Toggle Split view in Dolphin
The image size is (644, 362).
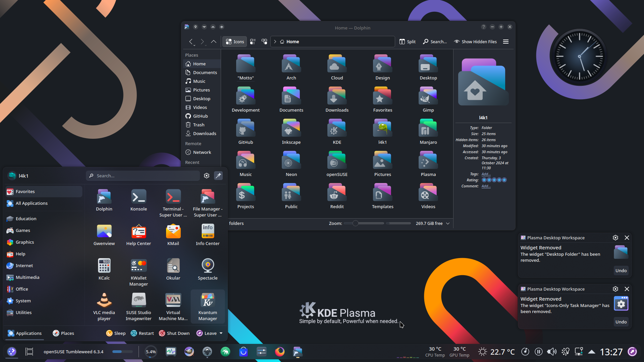[408, 42]
